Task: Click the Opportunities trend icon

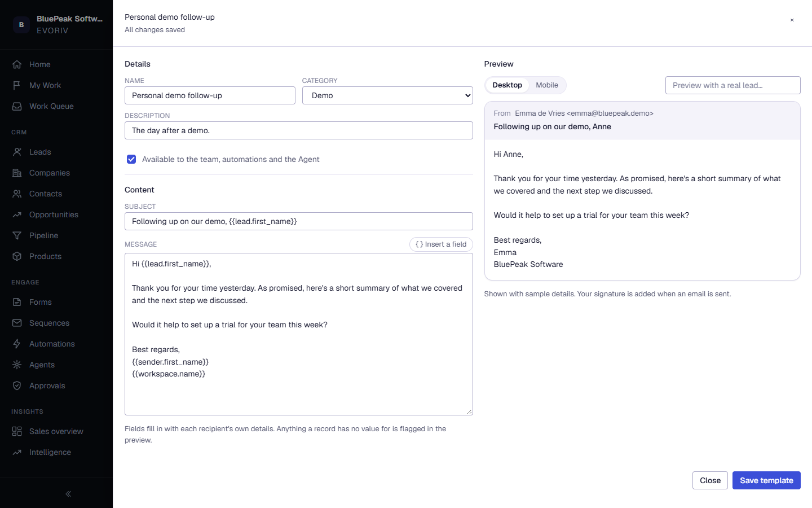Action: pos(17,214)
